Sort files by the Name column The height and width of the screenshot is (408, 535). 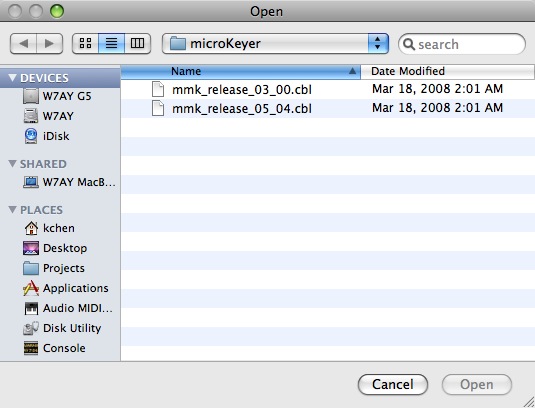coord(241,71)
